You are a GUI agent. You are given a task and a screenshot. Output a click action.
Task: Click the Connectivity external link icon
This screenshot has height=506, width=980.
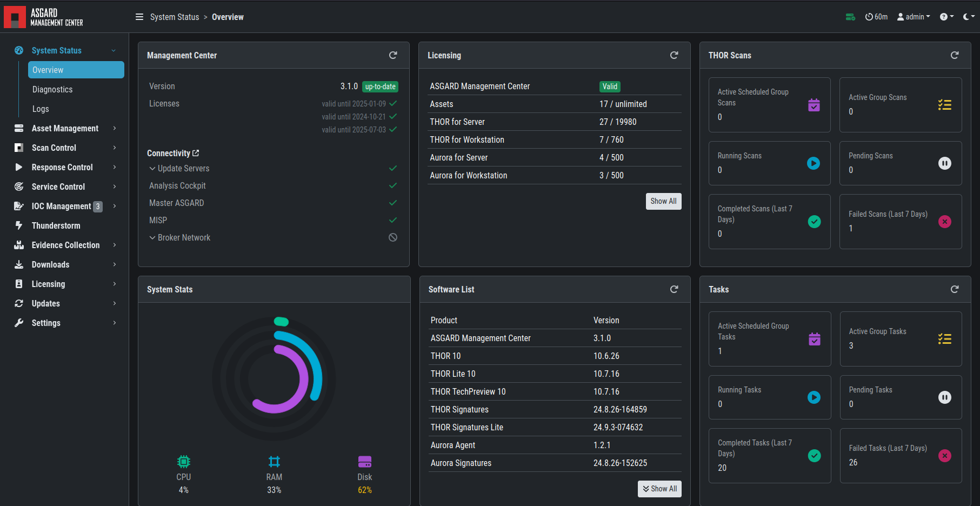click(196, 153)
